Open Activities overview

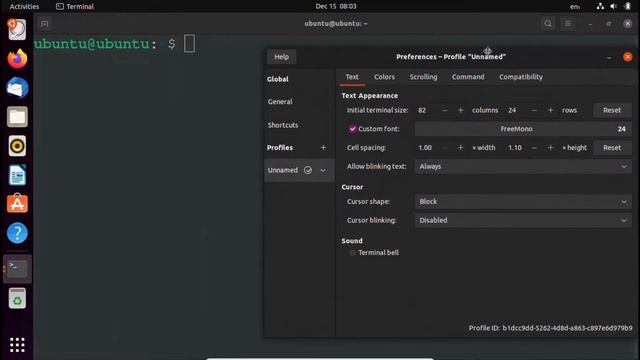pos(24,6)
